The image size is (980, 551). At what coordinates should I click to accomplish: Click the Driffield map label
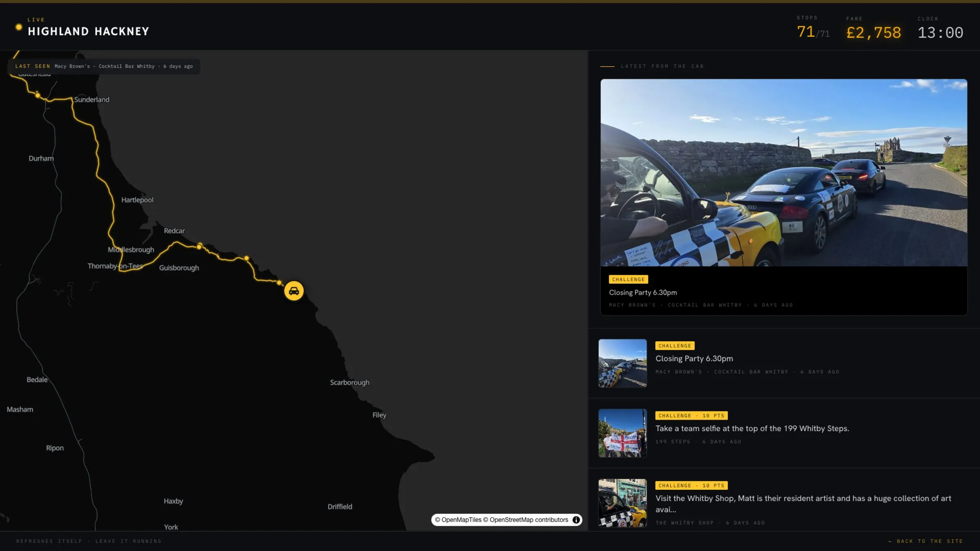(x=340, y=507)
